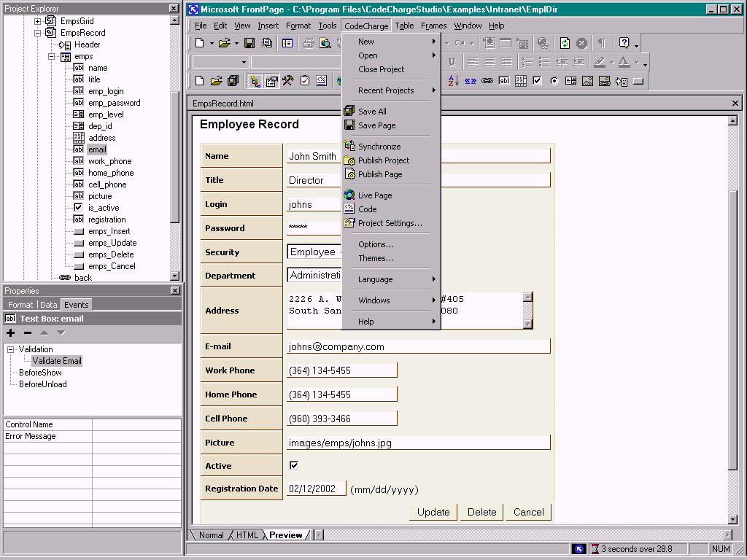This screenshot has width=747, height=560.
Task: Insert a Text Area component icon
Action: pyautogui.click(x=521, y=81)
